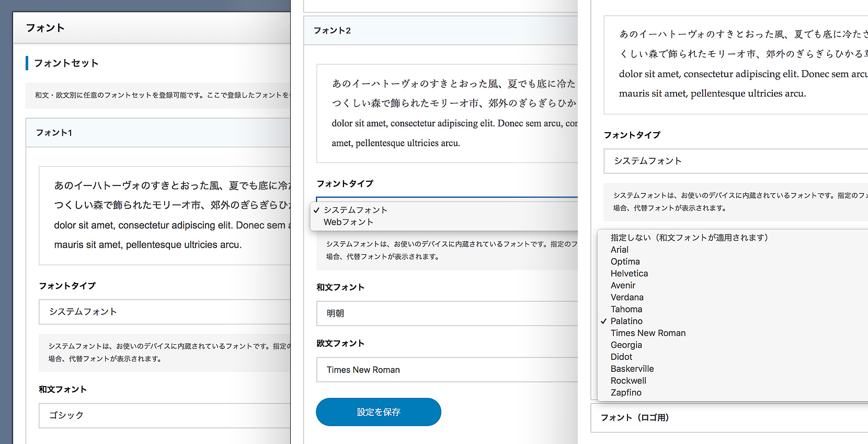Click the 設定を保存 button
The width and height of the screenshot is (868, 444).
[378, 412]
